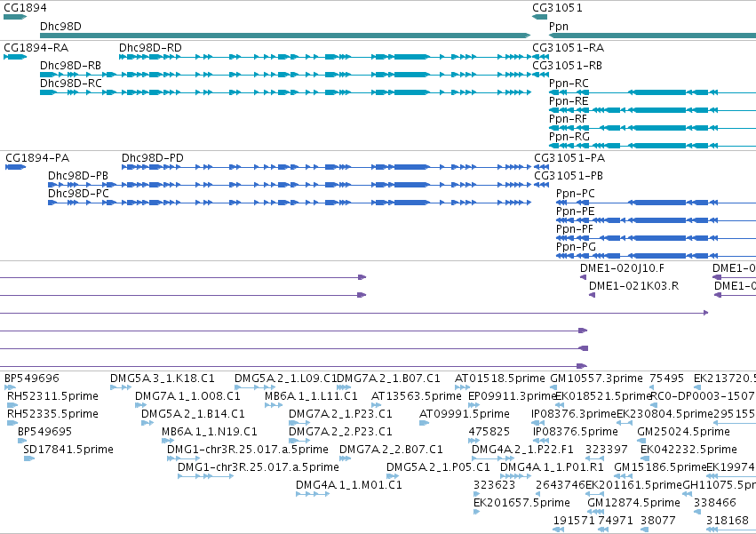Click the 475825 EST label
The width and height of the screenshot is (756, 534).
pos(489,432)
